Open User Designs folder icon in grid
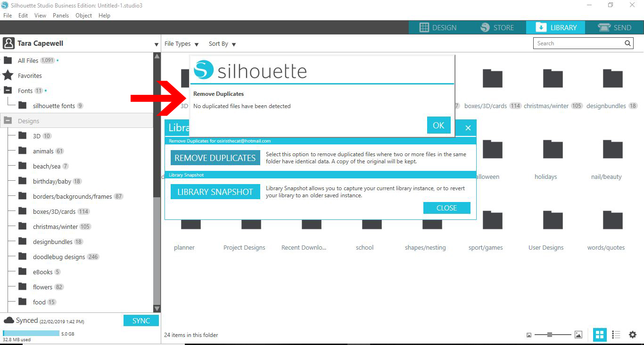Screen dimensions: 644x345 click(x=553, y=219)
